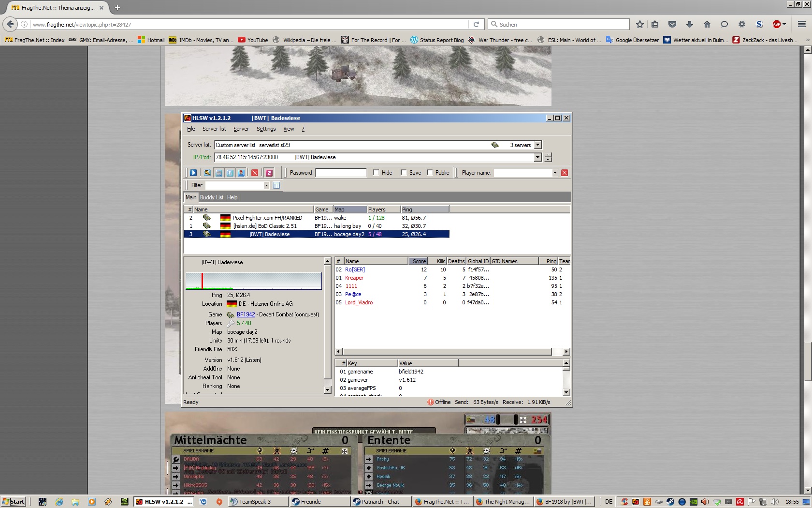Expand the Filter combo box
This screenshot has height=508, width=812.
(266, 185)
